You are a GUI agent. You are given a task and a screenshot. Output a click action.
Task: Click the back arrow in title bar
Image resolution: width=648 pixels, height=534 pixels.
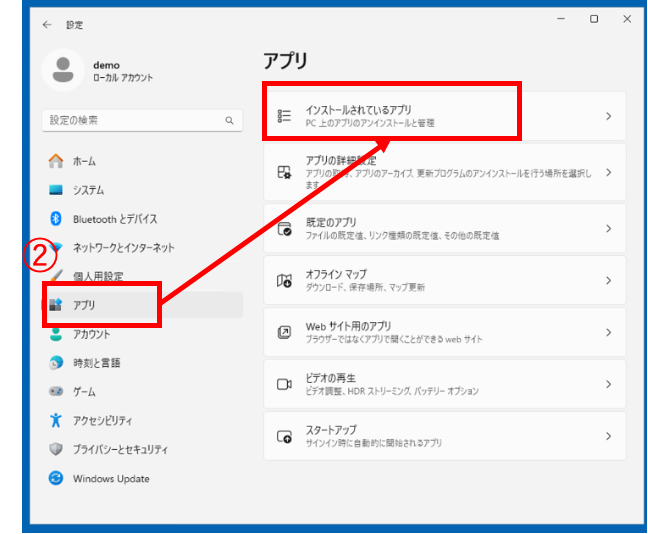click(x=47, y=24)
